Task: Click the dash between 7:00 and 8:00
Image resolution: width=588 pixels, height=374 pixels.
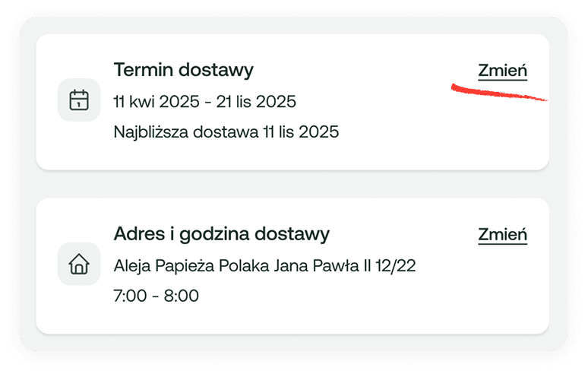Action: coord(155,296)
